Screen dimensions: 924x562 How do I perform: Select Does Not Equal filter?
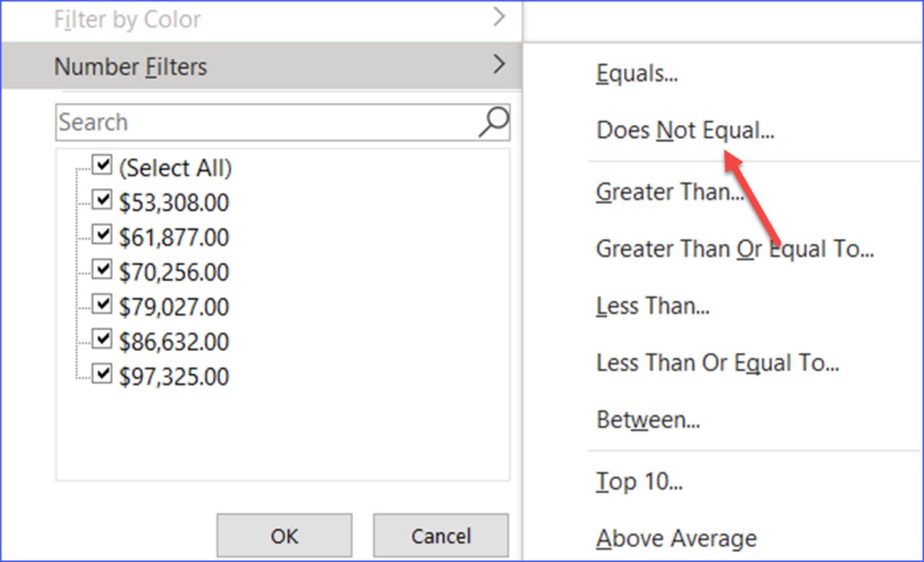(685, 130)
